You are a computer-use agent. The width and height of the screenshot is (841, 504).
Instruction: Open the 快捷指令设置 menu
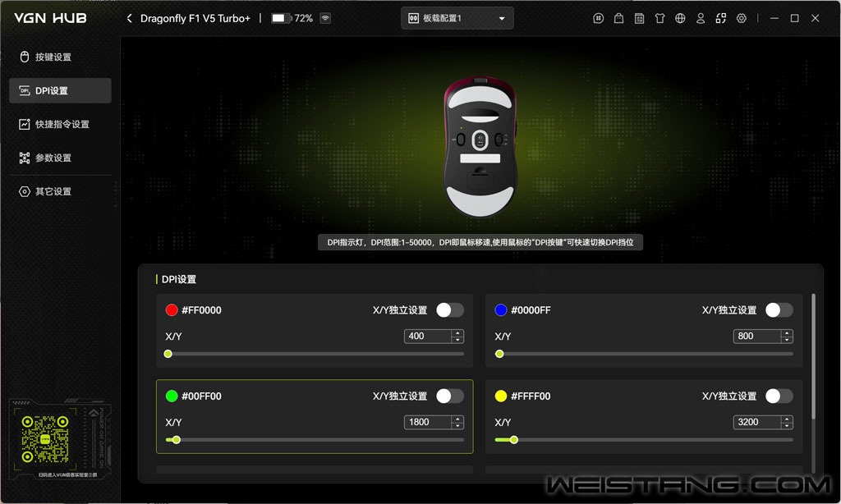tap(60, 125)
